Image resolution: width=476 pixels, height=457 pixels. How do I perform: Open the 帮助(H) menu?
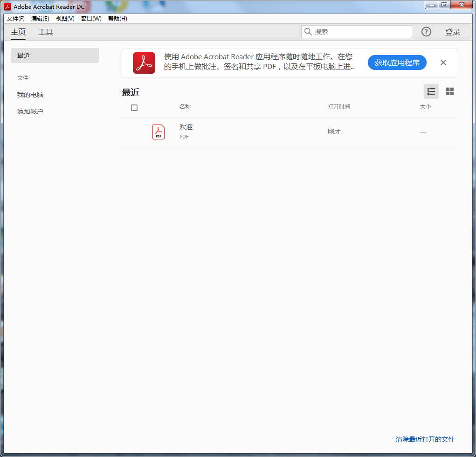point(117,19)
